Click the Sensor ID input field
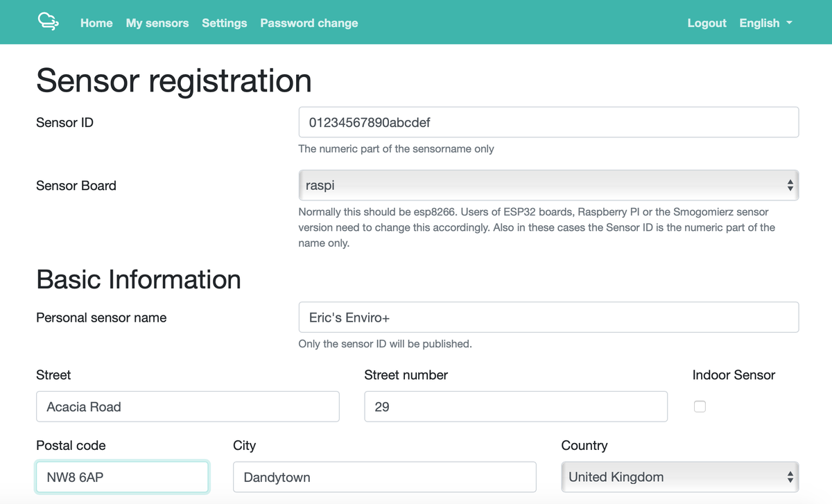The height and width of the screenshot is (504, 832). 548,122
